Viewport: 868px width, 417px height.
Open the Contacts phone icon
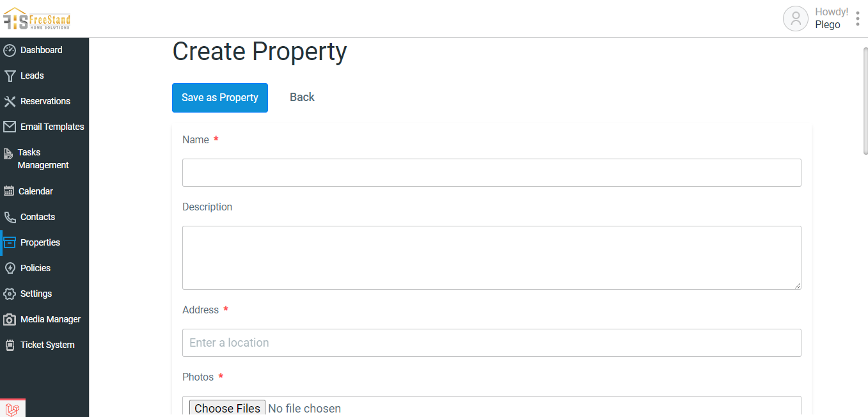point(10,217)
